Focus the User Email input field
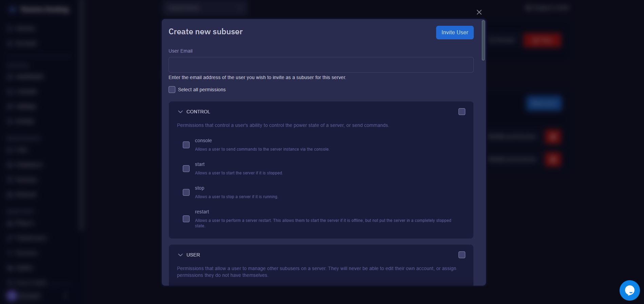 click(x=321, y=65)
